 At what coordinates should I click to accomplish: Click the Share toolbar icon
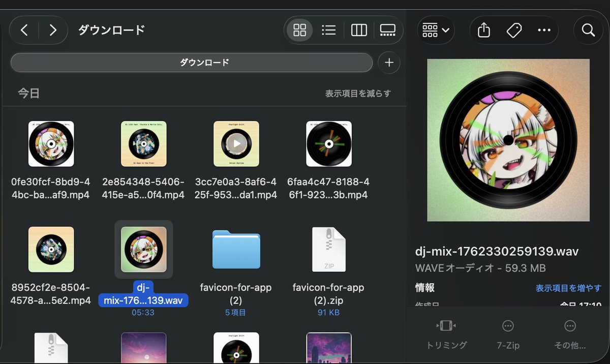click(x=484, y=31)
